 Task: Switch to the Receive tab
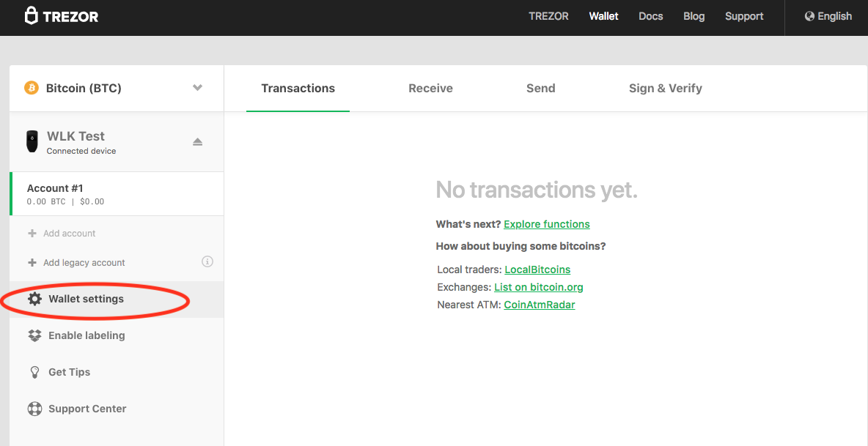point(430,88)
